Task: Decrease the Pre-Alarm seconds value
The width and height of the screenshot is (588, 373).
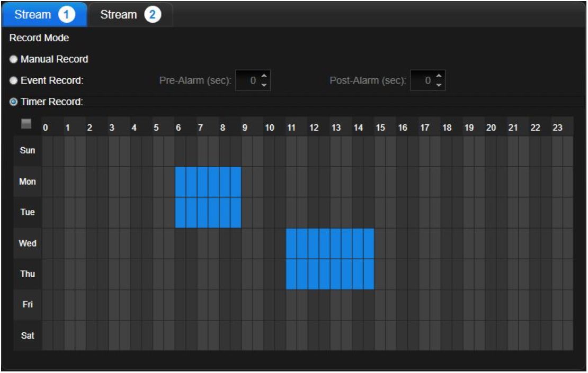Action: (x=265, y=85)
